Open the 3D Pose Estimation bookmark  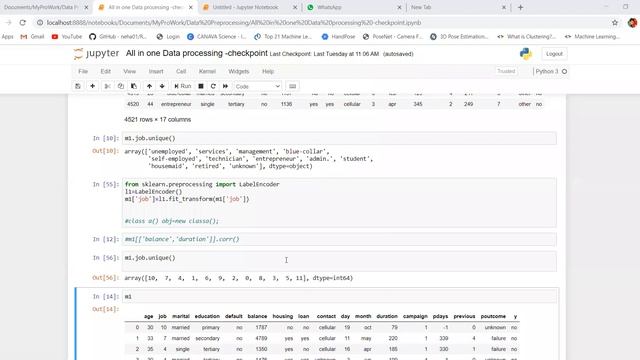[x=459, y=37]
